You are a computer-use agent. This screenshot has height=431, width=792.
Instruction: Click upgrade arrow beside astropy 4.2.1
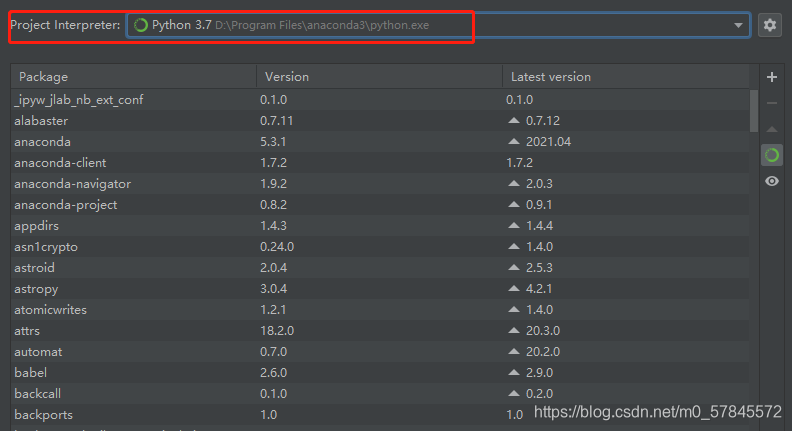pos(514,289)
